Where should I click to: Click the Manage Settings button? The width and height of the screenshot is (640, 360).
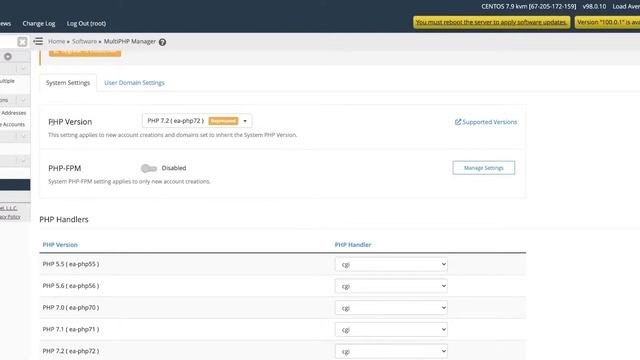click(484, 168)
